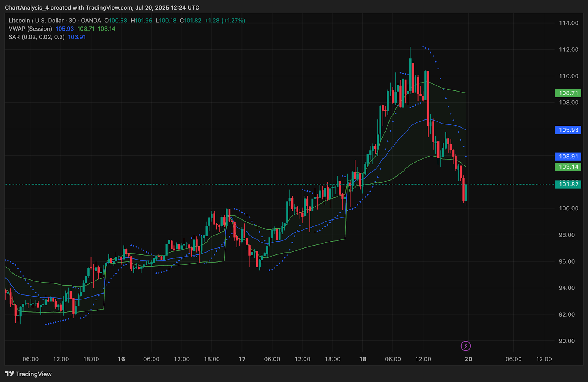588x382 pixels.
Task: Click the green 108.71 price axis tag
Action: (568, 93)
